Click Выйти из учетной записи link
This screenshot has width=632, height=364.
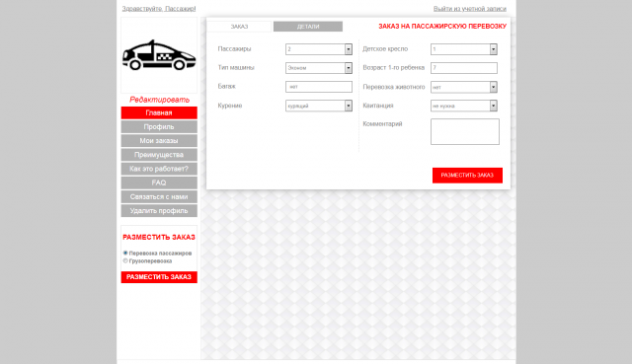[470, 9]
